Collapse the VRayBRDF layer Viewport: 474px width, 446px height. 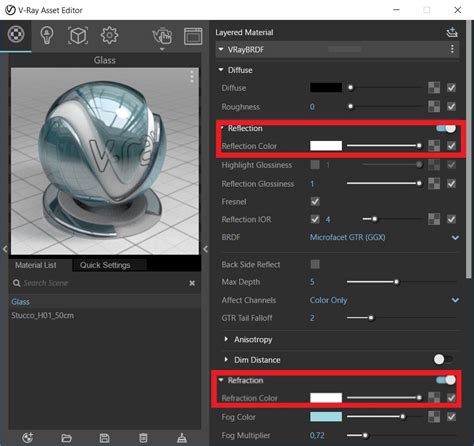tap(221, 49)
